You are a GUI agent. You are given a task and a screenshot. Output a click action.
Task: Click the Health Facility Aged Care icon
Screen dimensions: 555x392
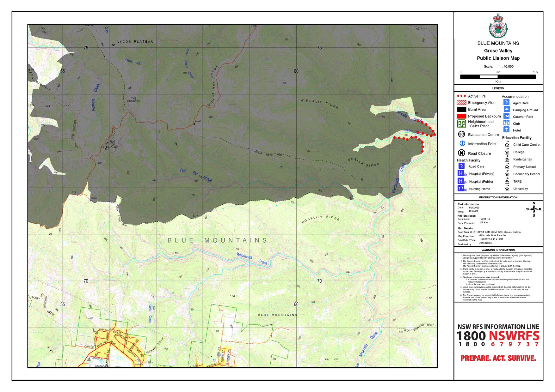pyautogui.click(x=461, y=166)
